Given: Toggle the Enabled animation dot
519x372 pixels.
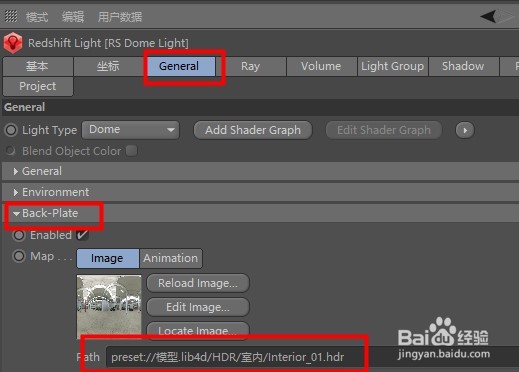Looking at the screenshot, I should 19,235.
